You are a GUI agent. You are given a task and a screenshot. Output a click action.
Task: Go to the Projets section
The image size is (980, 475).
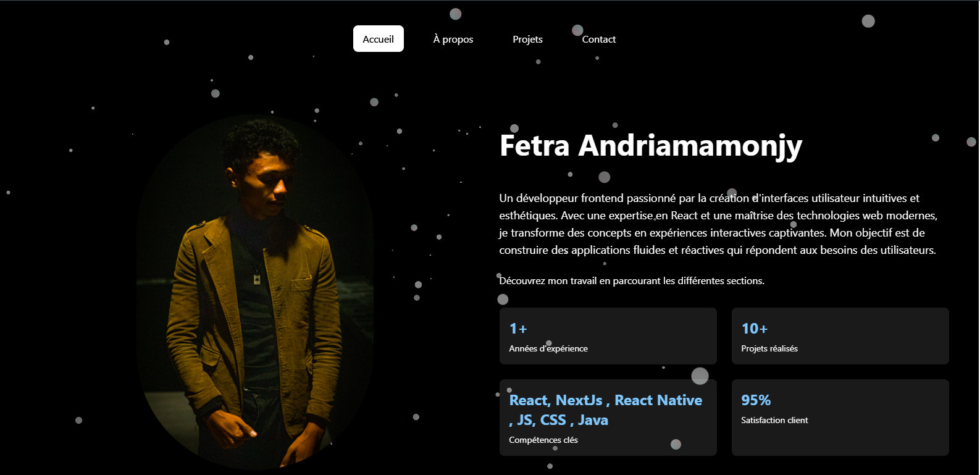[x=527, y=39]
